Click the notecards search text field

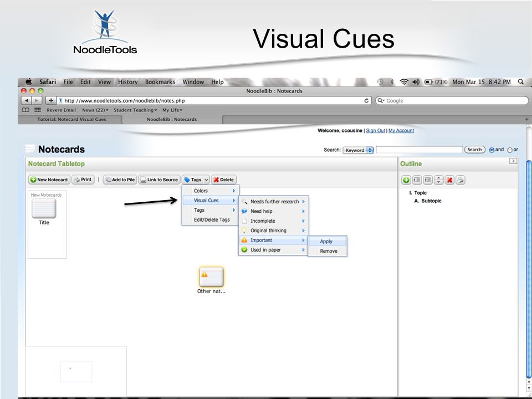[x=419, y=150]
